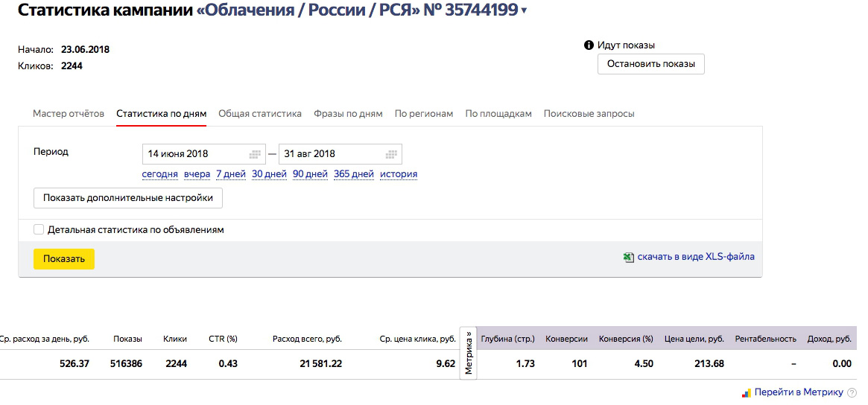Choose the 7 дней period link
The height and width of the screenshot is (405, 868).
pos(231,174)
